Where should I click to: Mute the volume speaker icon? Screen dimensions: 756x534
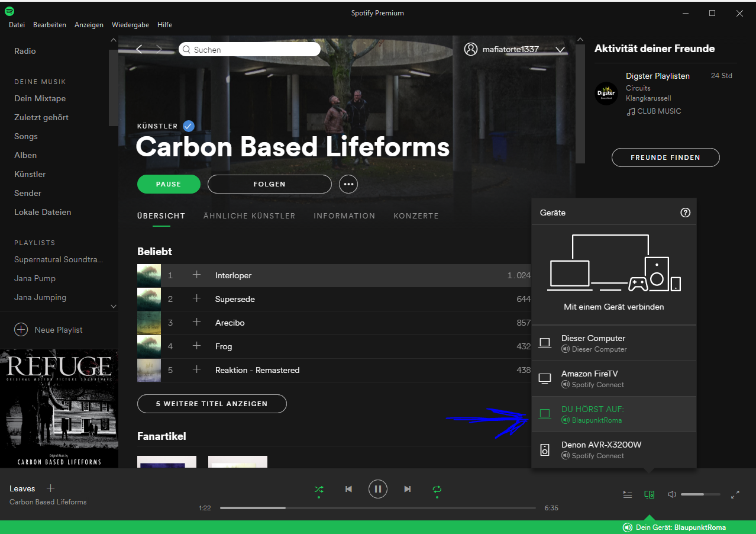[670, 494]
